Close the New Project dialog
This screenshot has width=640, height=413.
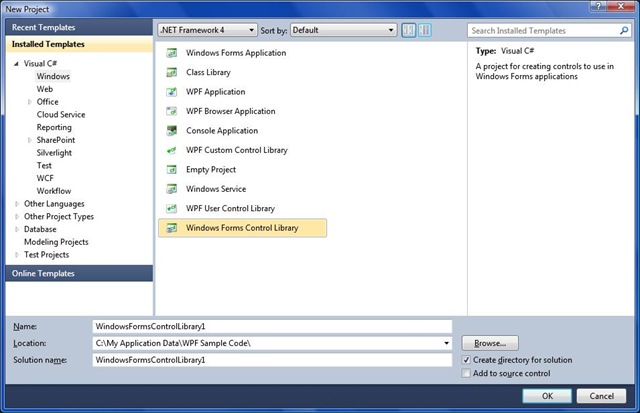[x=621, y=6]
